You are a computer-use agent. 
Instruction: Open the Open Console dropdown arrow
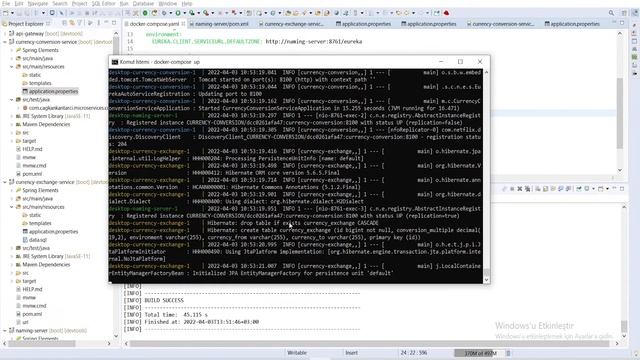tap(607, 189)
